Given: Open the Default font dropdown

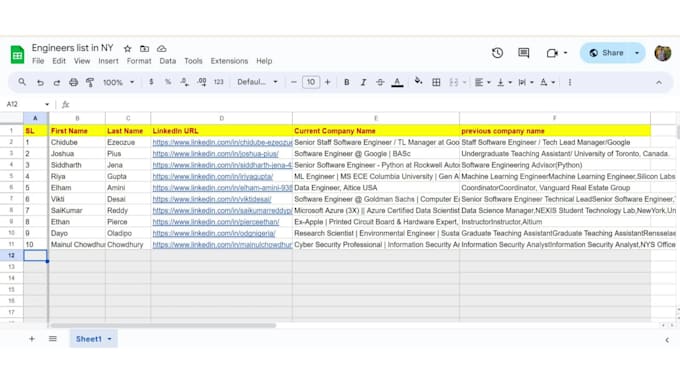Looking at the screenshot, I should click(x=257, y=82).
